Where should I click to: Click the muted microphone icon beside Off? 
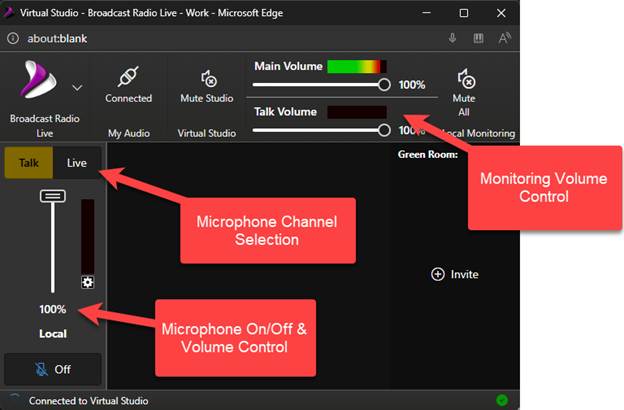(41, 369)
